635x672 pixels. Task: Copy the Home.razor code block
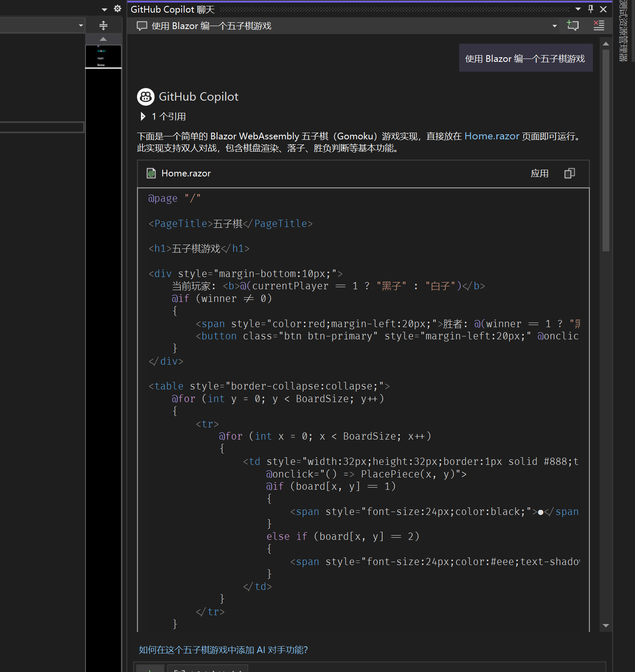pyautogui.click(x=569, y=173)
